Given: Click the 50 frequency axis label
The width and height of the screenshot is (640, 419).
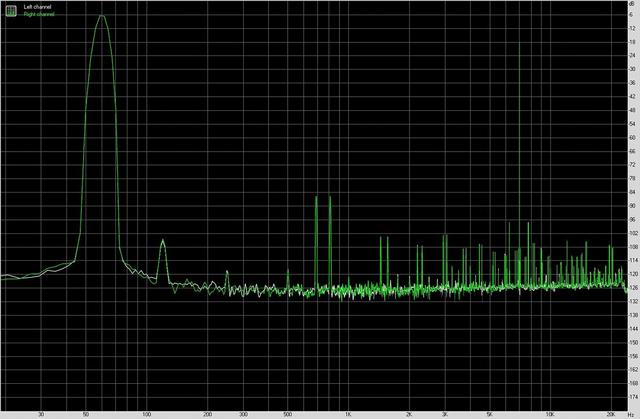Looking at the screenshot, I should (x=86, y=415).
